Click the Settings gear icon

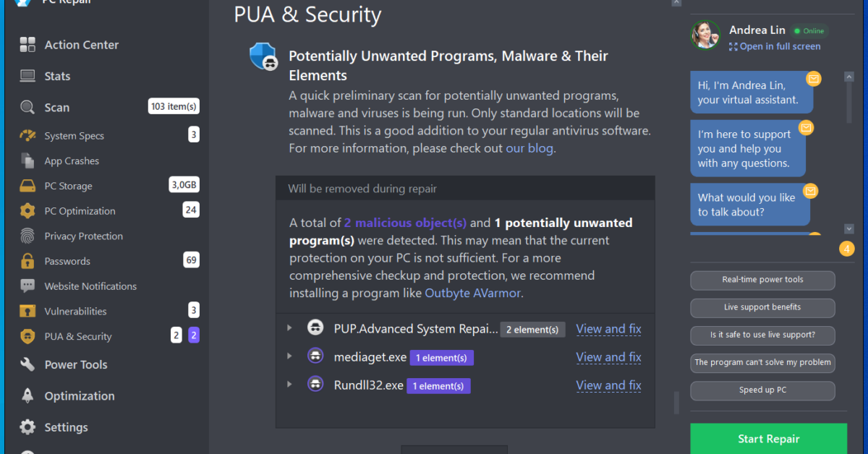[27, 427]
